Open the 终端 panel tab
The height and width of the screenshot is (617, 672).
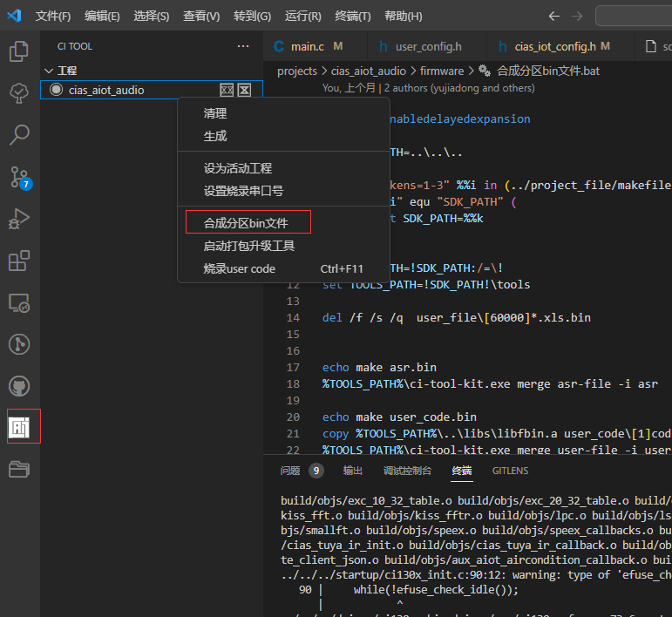[462, 471]
